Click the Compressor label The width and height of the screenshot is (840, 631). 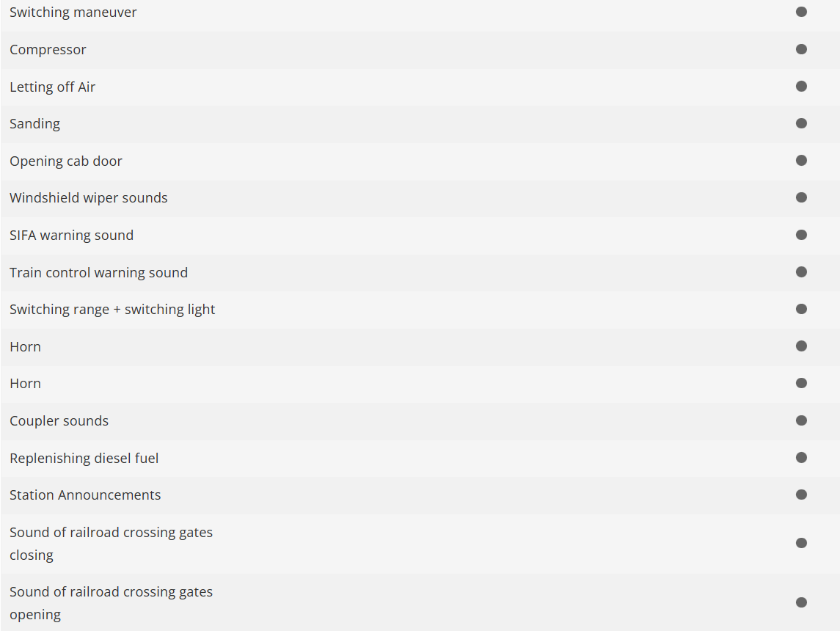[48, 50]
